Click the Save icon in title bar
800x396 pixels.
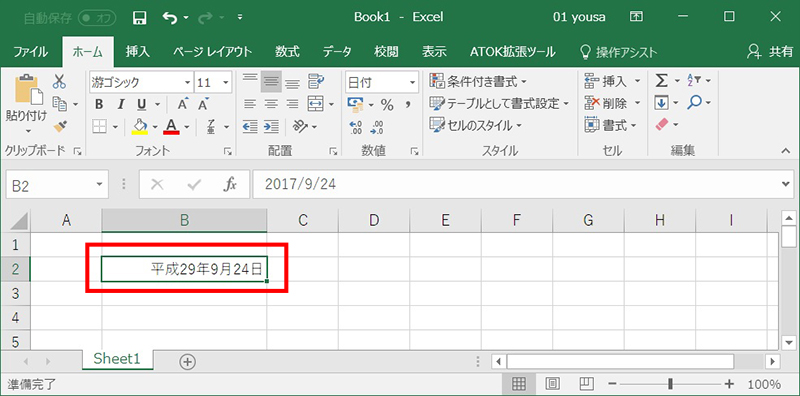[x=139, y=18]
